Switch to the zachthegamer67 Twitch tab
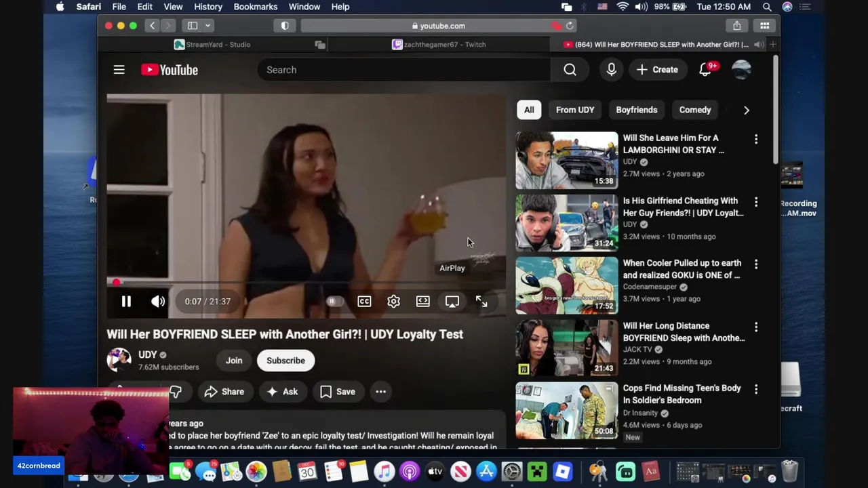This screenshot has height=488, width=868. 439,45
